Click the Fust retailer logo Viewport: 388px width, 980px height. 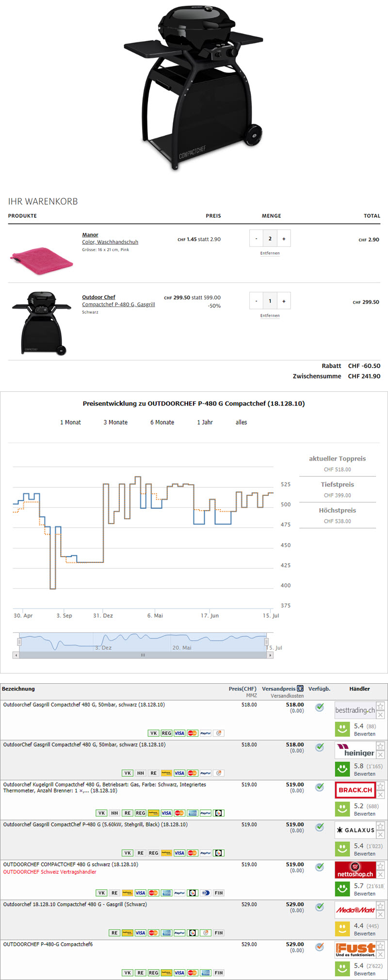click(x=356, y=949)
